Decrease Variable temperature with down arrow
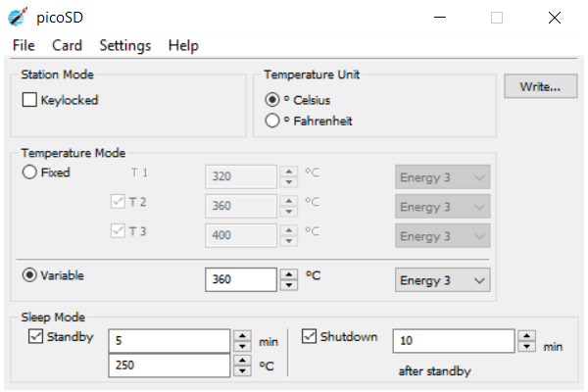 point(289,285)
